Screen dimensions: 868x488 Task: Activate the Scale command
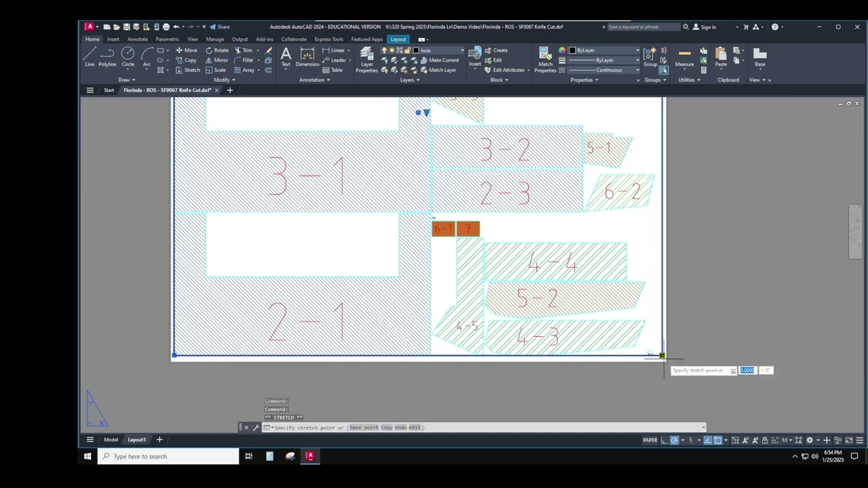click(x=216, y=70)
